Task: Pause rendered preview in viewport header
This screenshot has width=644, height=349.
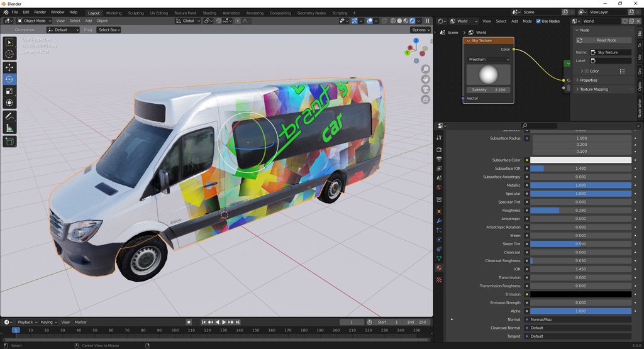Action: (x=428, y=21)
